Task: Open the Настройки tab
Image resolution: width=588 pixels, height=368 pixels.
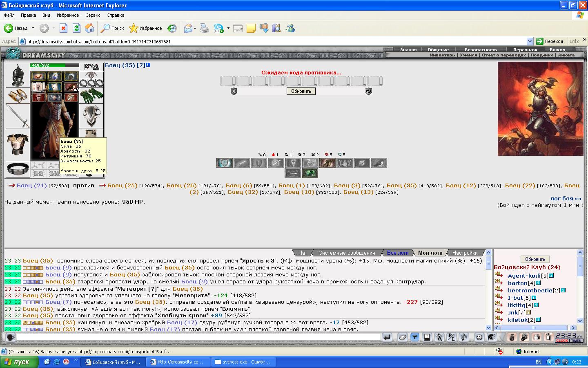Action: click(x=465, y=253)
